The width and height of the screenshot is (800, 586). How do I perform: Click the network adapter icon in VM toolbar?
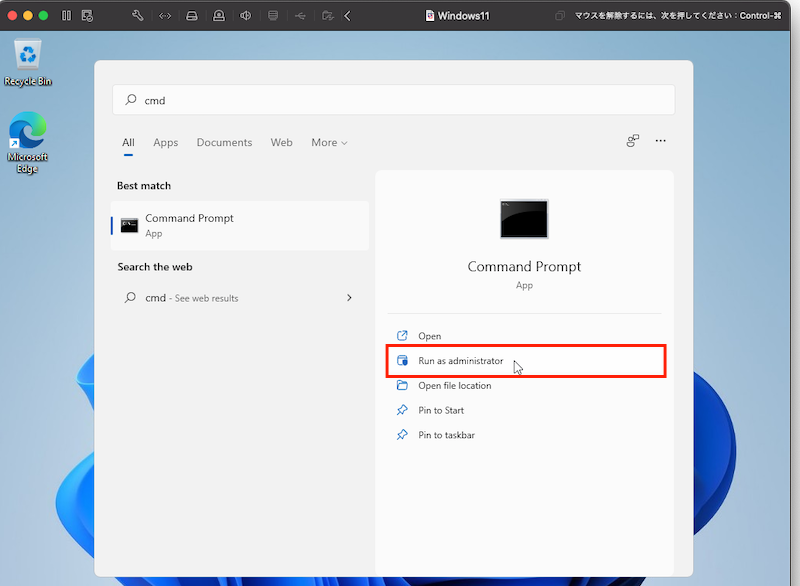tap(165, 16)
